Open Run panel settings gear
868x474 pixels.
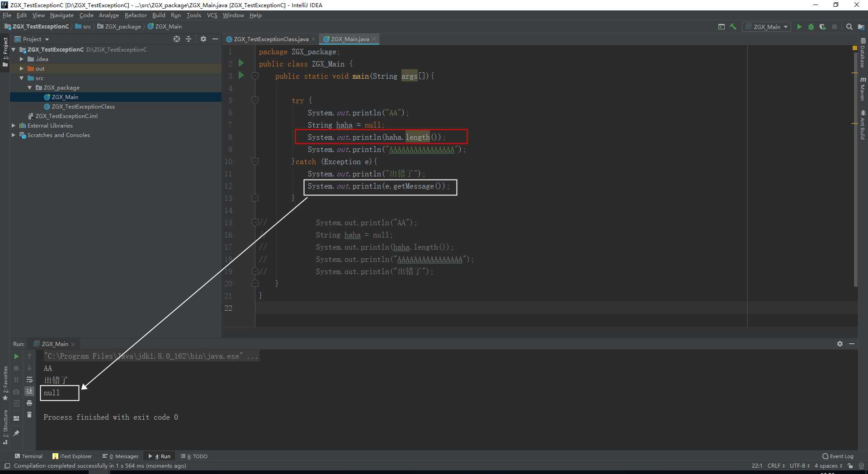pyautogui.click(x=840, y=344)
